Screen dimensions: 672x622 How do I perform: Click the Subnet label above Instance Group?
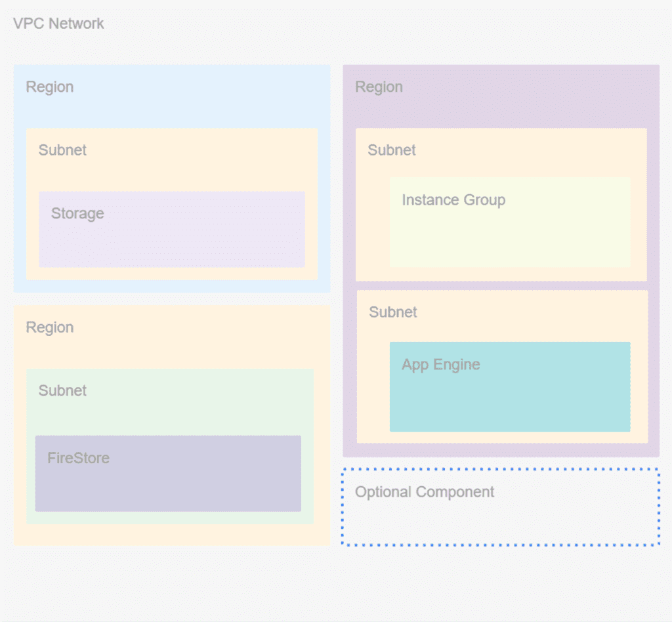(x=392, y=150)
